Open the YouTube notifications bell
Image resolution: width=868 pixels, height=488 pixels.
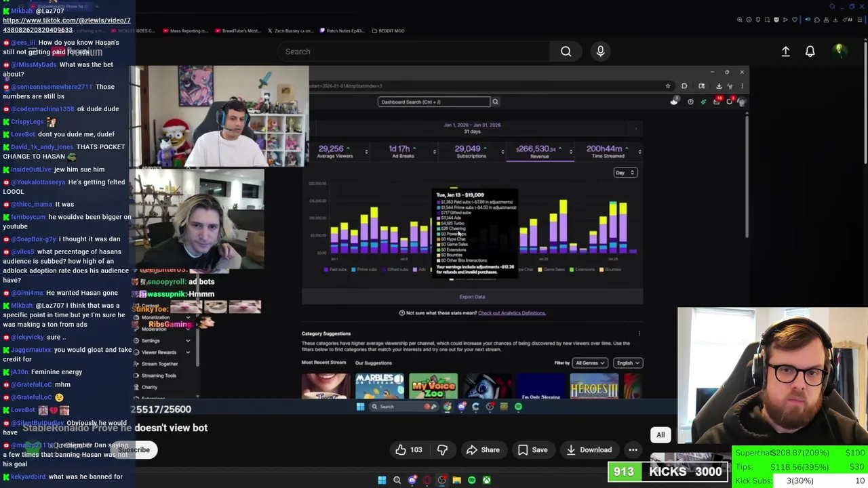point(810,52)
